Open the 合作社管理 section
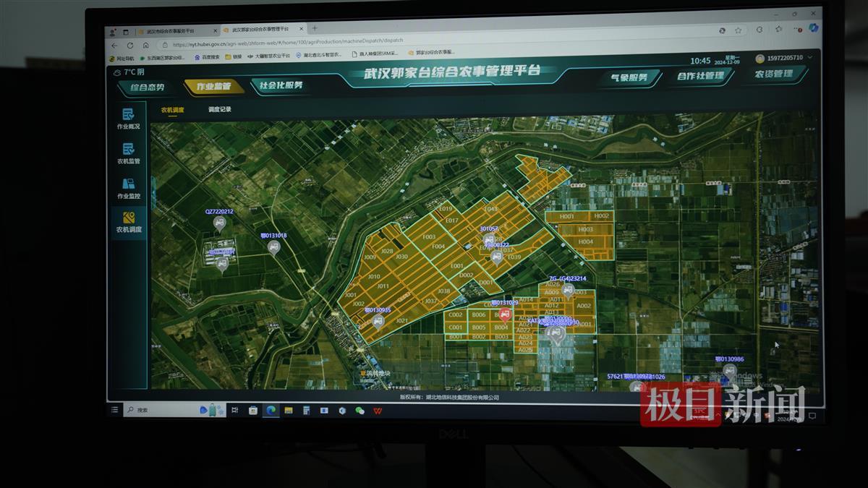Screen dimensions: 868x488 700,76
